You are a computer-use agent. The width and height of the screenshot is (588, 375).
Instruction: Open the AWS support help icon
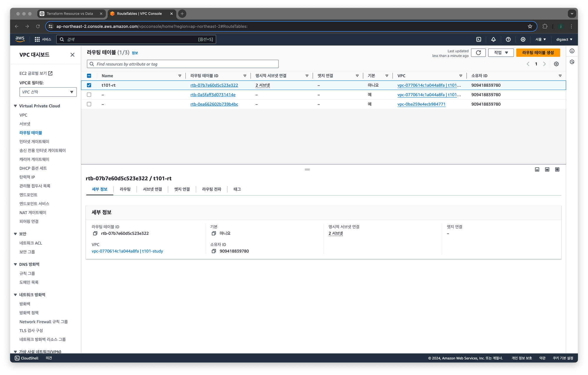pos(508,39)
